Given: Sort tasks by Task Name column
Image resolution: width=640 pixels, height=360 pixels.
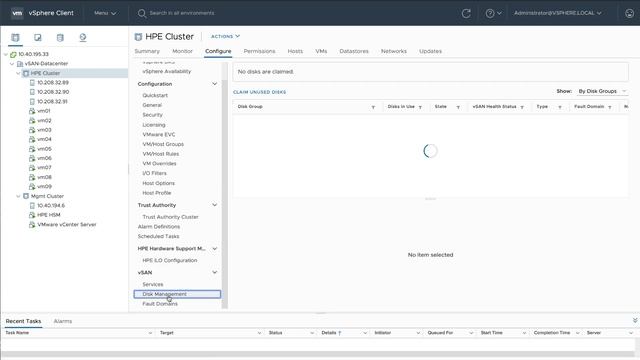Looking at the screenshot, I should click(x=17, y=333).
